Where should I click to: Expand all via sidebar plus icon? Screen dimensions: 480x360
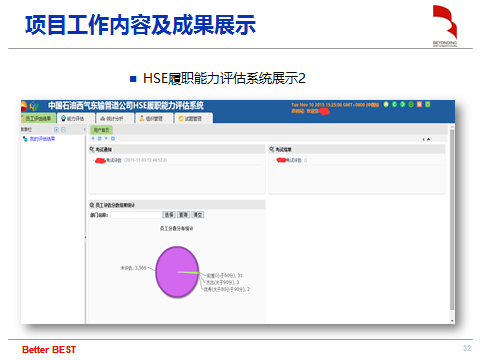tap(56, 130)
